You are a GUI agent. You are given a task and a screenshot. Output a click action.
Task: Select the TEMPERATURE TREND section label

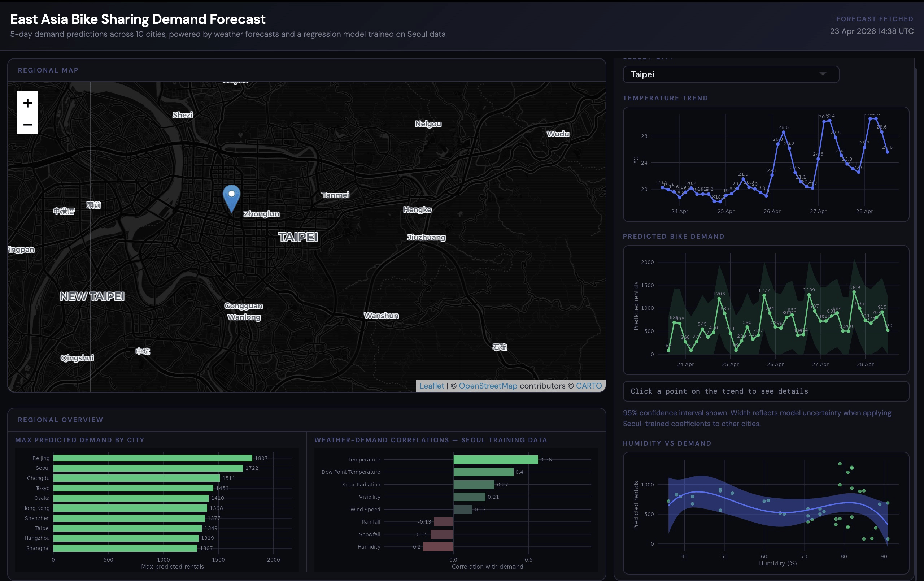[x=666, y=98]
